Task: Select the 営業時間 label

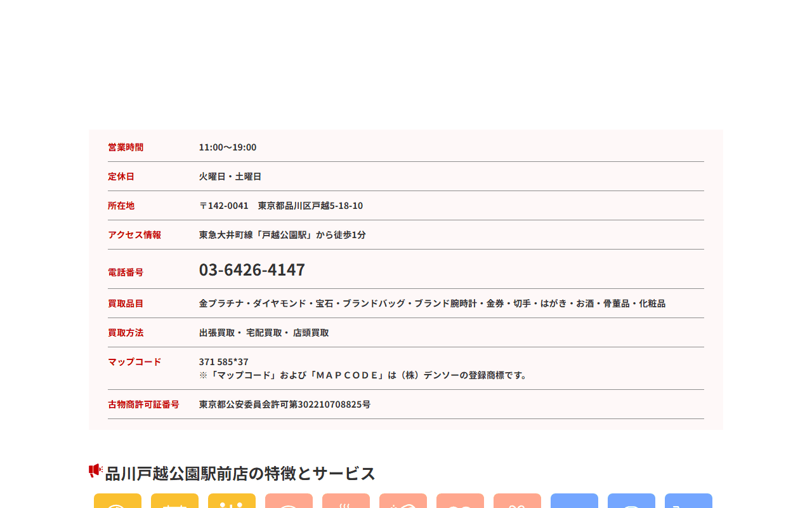Action: click(x=126, y=147)
